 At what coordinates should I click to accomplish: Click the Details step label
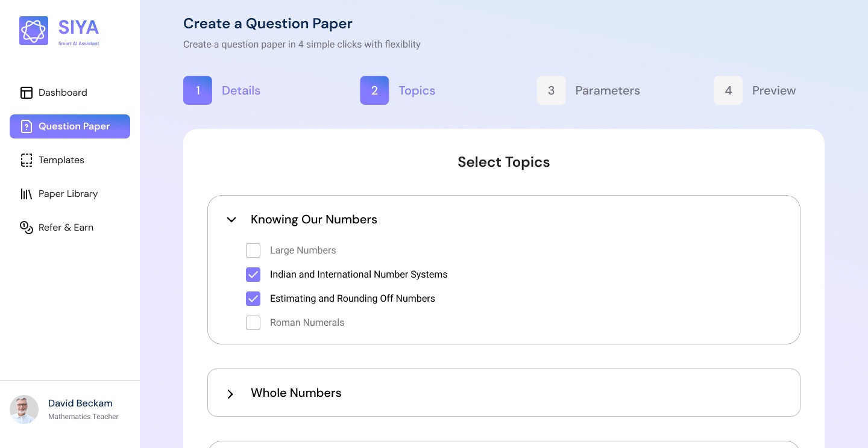(241, 90)
